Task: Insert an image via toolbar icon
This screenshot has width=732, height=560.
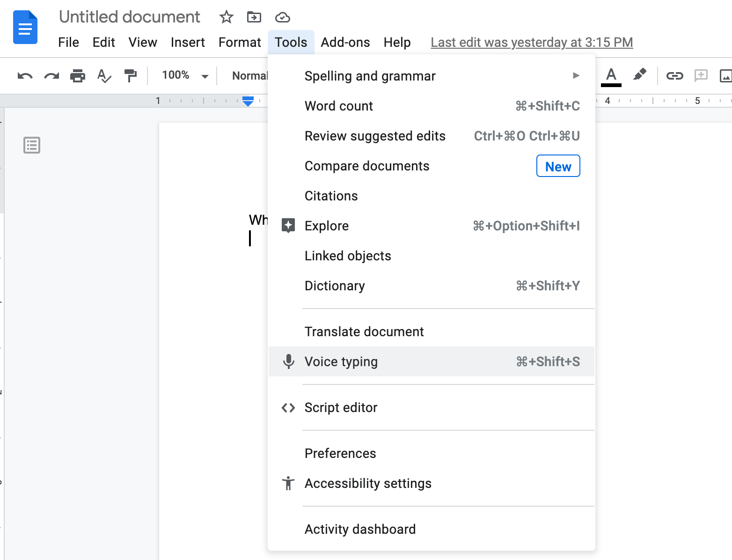Action: pos(725,75)
